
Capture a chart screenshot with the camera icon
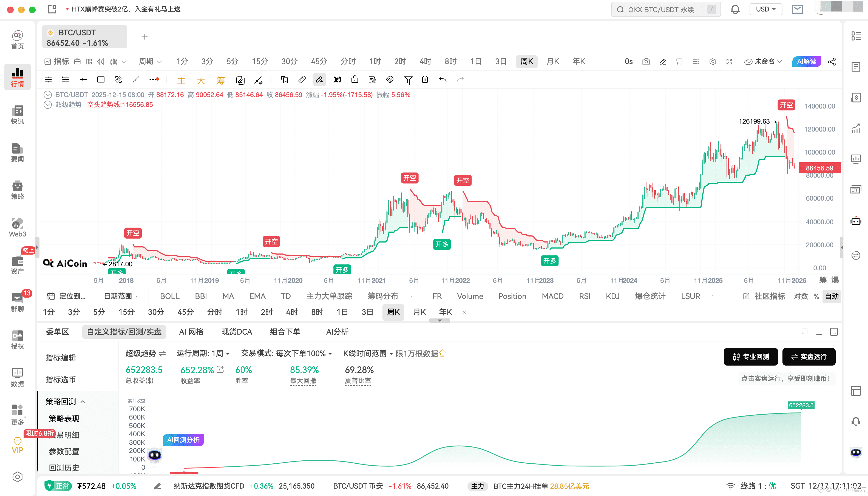646,62
